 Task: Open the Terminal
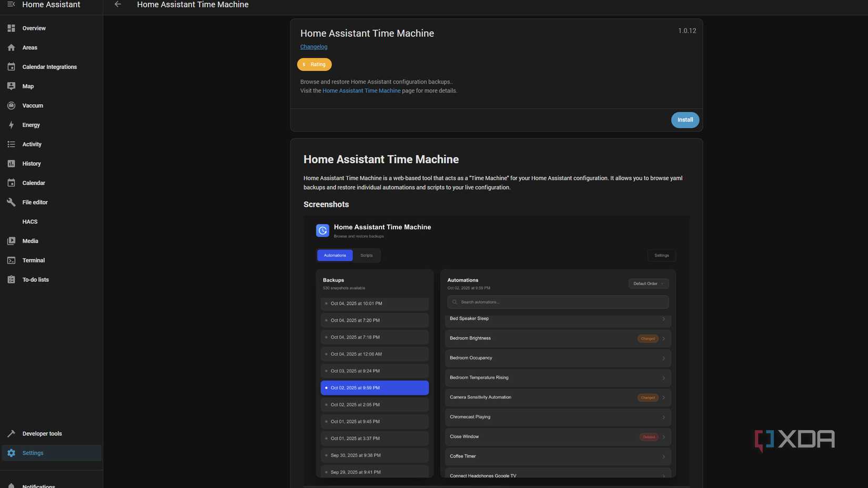[33, 260]
